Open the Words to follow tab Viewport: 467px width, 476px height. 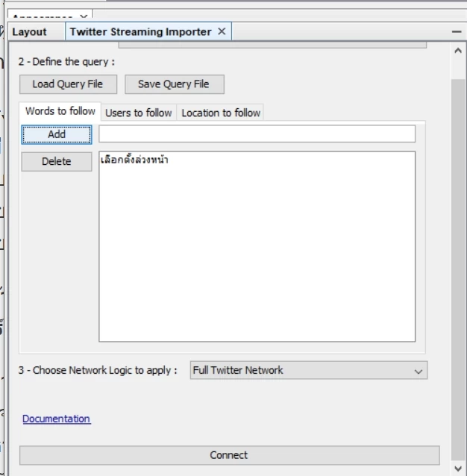[60, 111]
